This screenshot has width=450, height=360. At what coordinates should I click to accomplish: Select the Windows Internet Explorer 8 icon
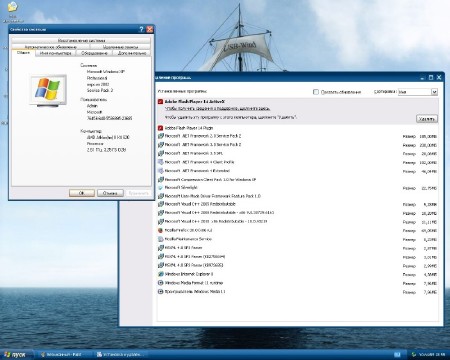pos(160,274)
